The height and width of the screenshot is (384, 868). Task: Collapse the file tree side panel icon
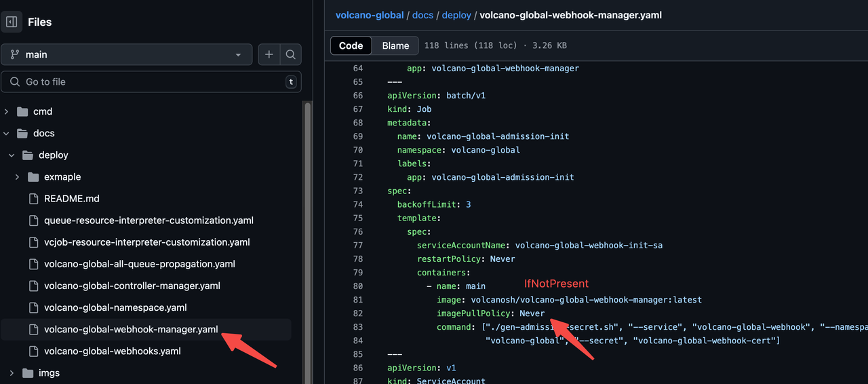point(12,22)
